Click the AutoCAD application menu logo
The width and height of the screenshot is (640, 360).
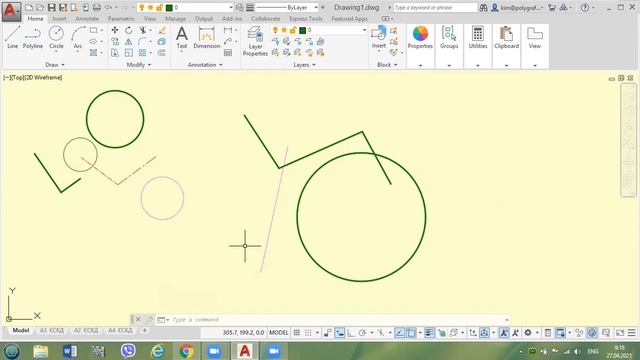coord(11,11)
